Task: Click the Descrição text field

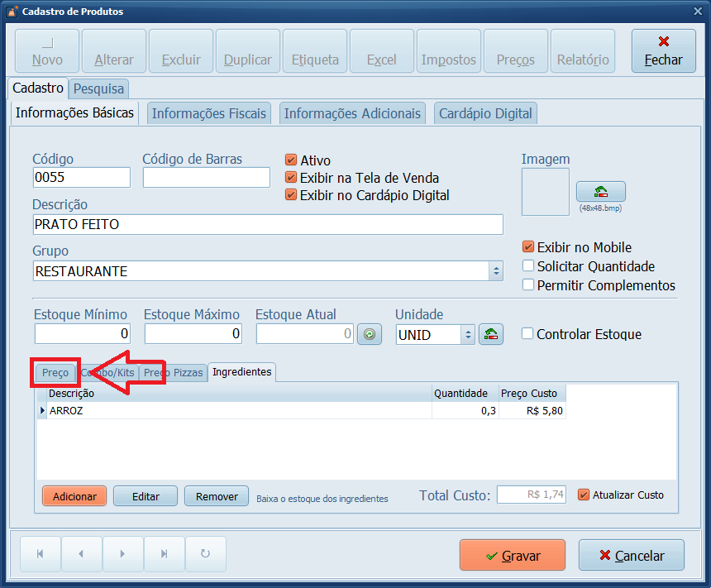Action: point(268,225)
